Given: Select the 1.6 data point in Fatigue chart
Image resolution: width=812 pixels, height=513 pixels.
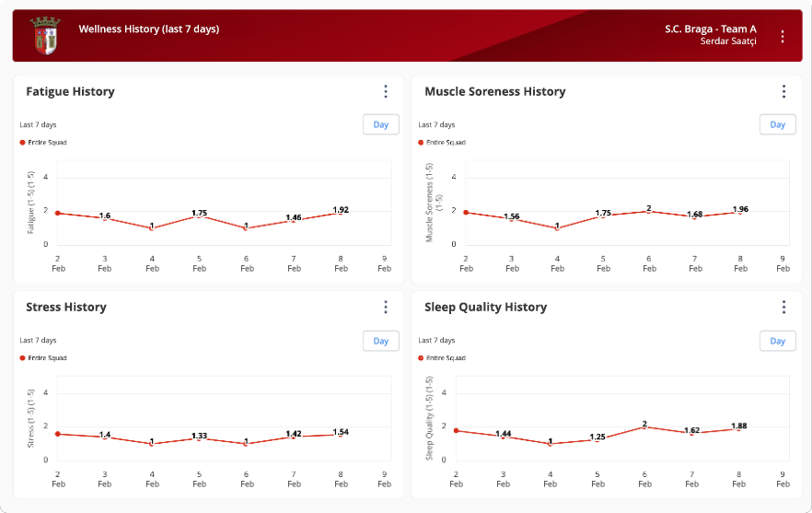Looking at the screenshot, I should pyautogui.click(x=105, y=219).
